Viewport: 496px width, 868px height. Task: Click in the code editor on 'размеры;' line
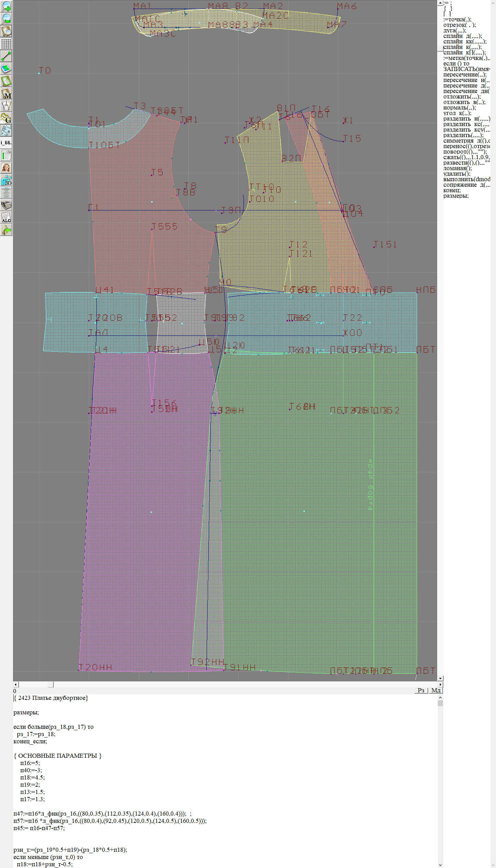click(x=26, y=712)
